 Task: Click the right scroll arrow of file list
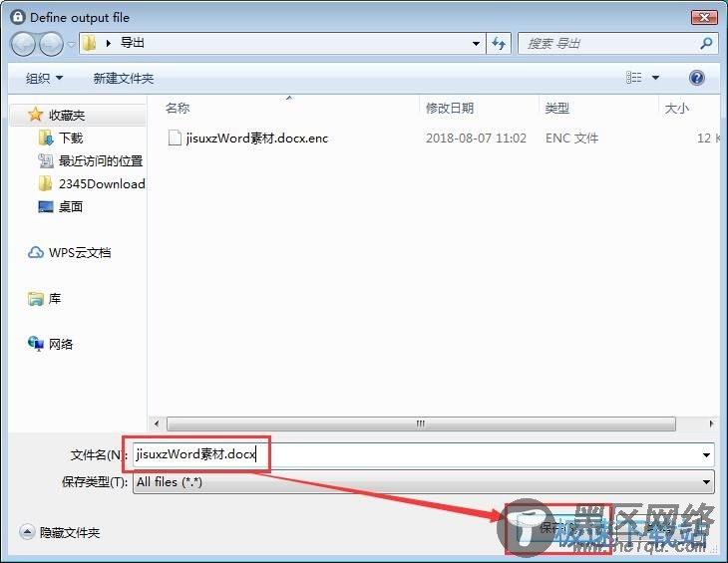pos(711,423)
